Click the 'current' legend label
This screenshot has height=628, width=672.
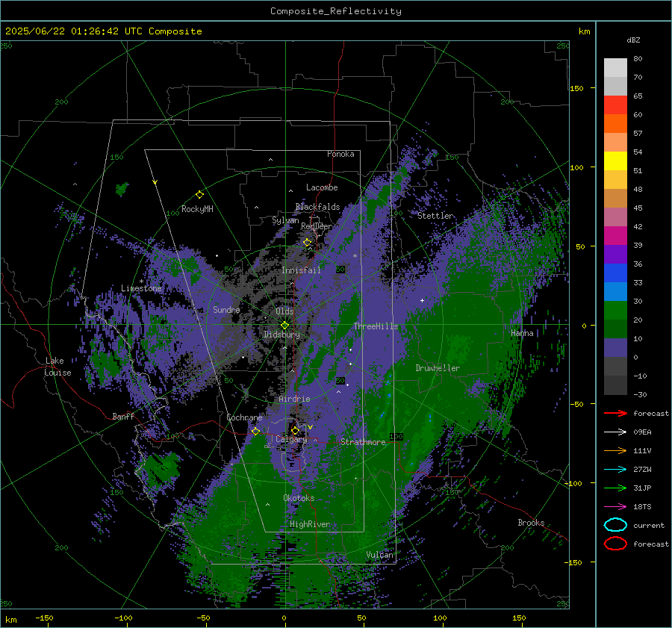[649, 525]
